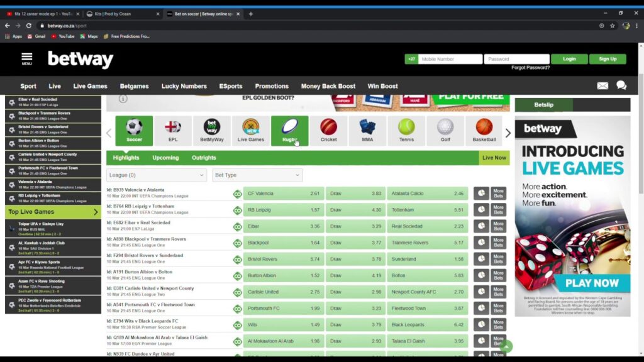Click PLAY NOW on Live Games ad
The width and height of the screenshot is (644, 362).
point(592,283)
